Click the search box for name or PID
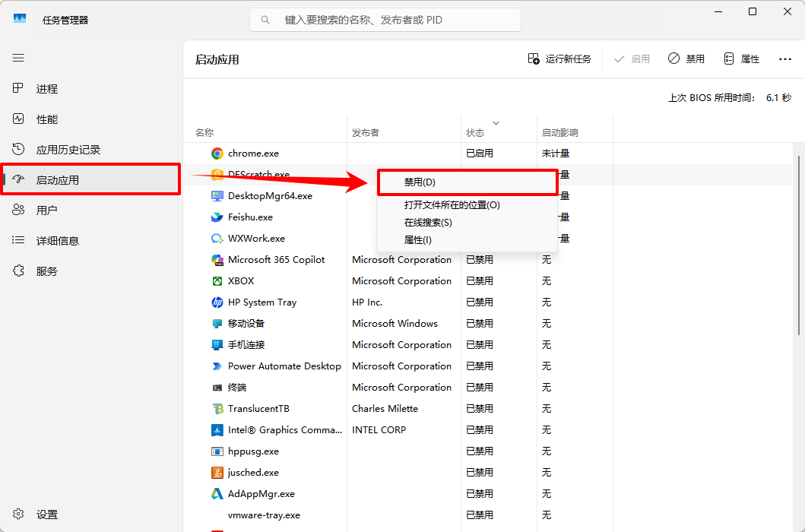Screen dimensions: 805x532 pos(385,20)
